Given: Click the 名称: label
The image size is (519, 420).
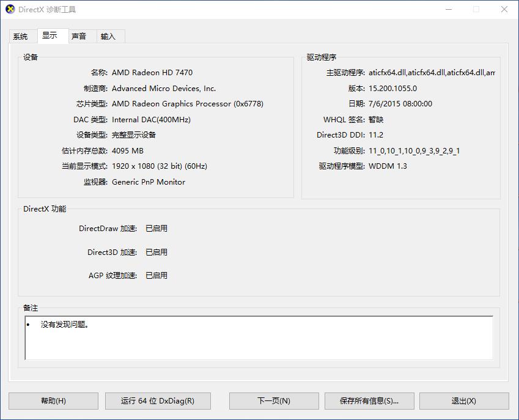Looking at the screenshot, I should (x=99, y=73).
